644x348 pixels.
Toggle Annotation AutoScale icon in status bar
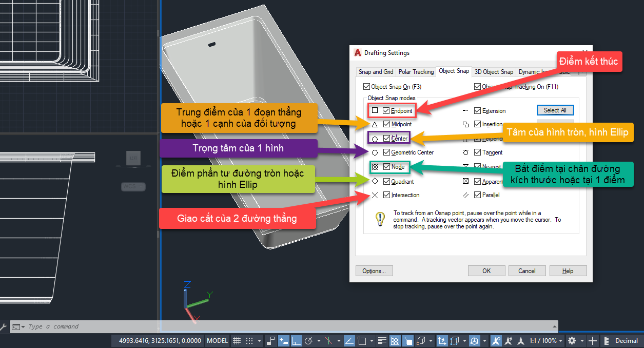coord(508,340)
